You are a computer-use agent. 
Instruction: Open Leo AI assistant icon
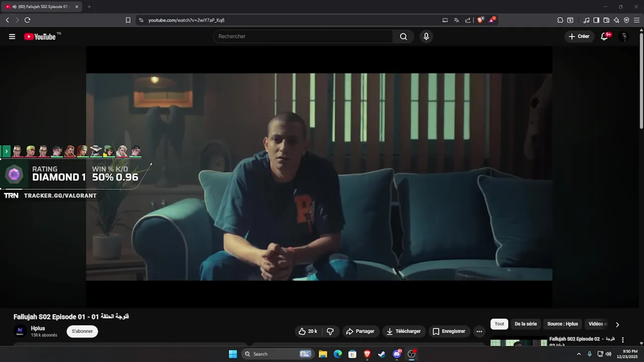pos(616,20)
